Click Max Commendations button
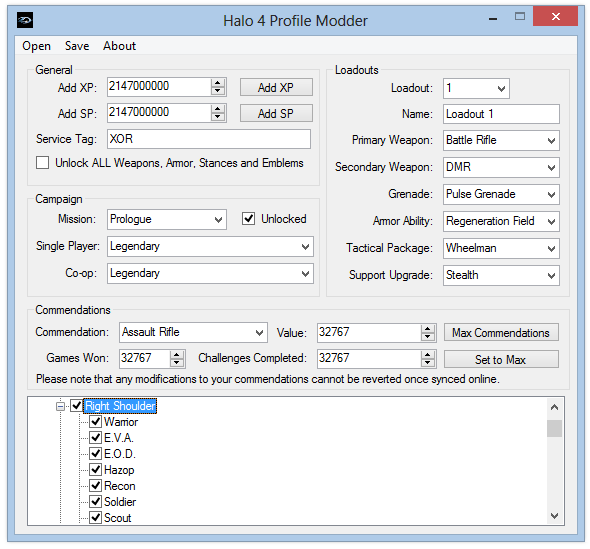Viewport: 590px width, 549px height. point(501,332)
